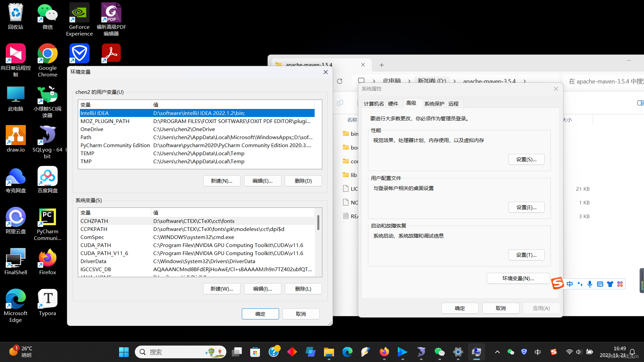The image size is (644, 362).
Task: Open Microsoft Store from taskbar
Action: click(x=255, y=352)
